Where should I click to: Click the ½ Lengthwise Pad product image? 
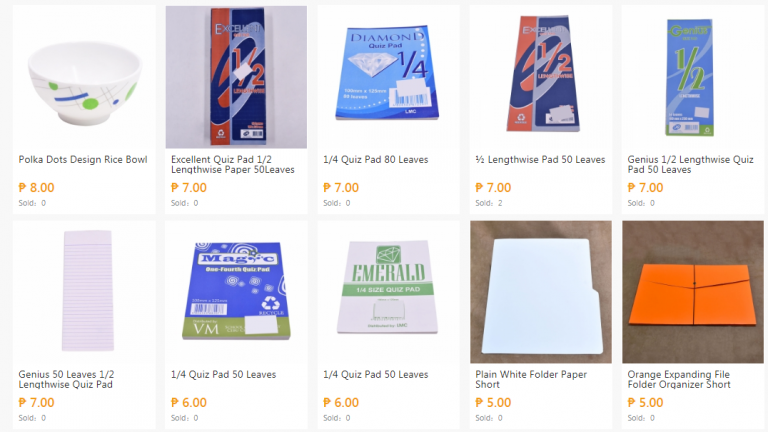pos(541,77)
